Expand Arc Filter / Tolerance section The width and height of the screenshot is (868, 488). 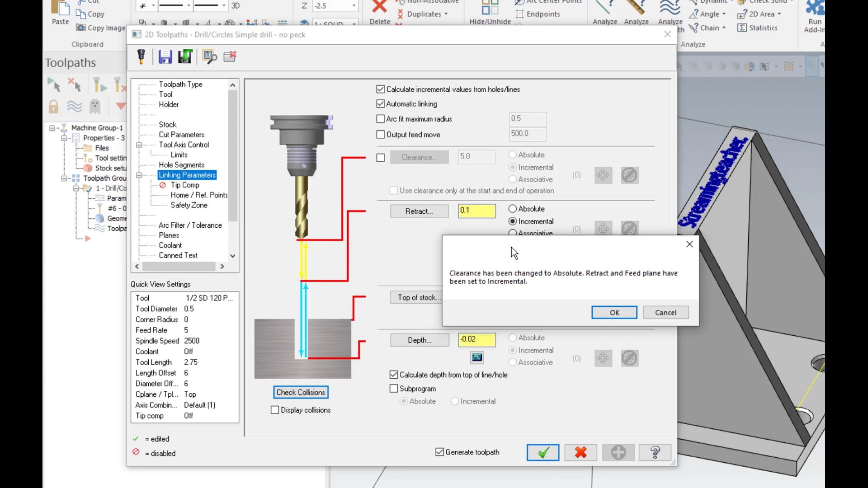point(189,225)
